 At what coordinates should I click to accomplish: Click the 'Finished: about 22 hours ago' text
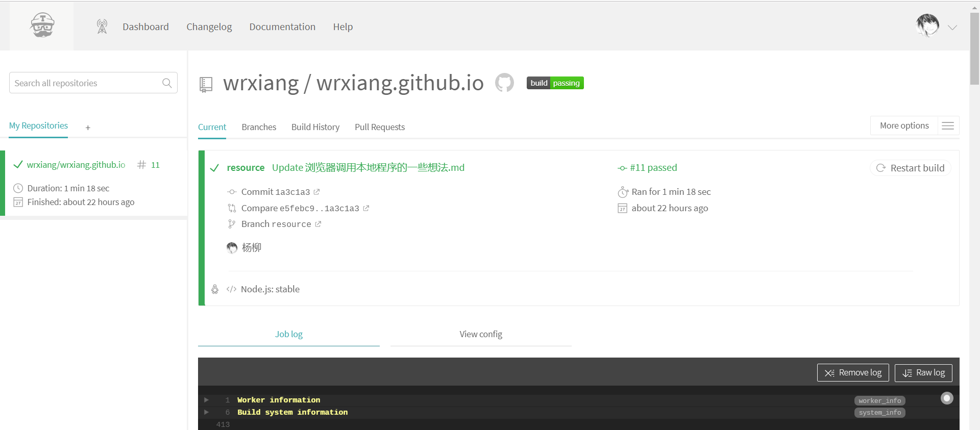pyautogui.click(x=81, y=202)
